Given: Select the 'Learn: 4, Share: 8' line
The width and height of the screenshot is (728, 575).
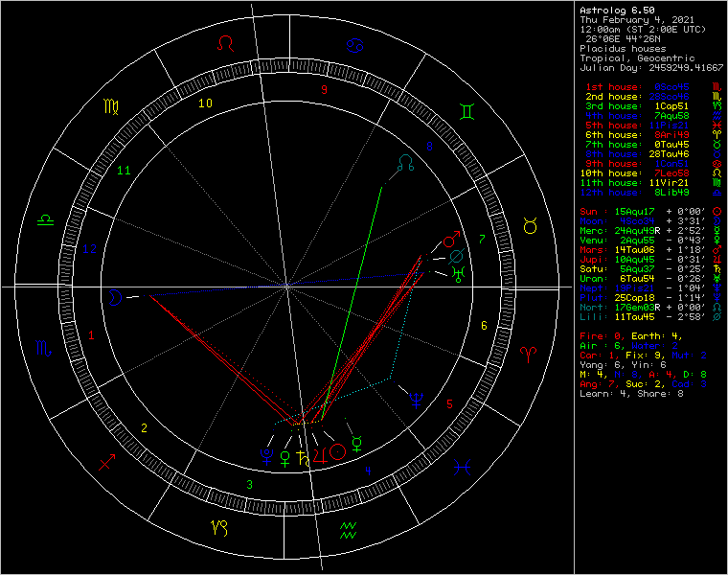Looking at the screenshot, I should [631, 394].
